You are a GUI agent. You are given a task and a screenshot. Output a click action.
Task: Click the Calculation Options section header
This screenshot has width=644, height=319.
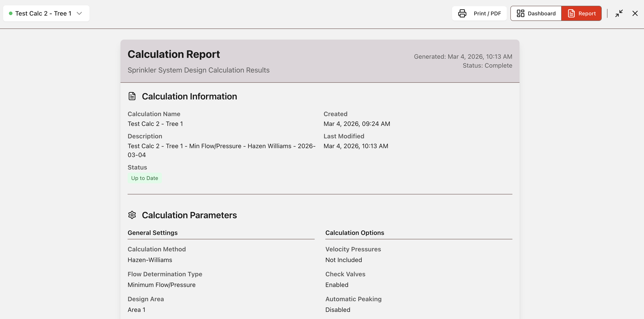pyautogui.click(x=355, y=233)
